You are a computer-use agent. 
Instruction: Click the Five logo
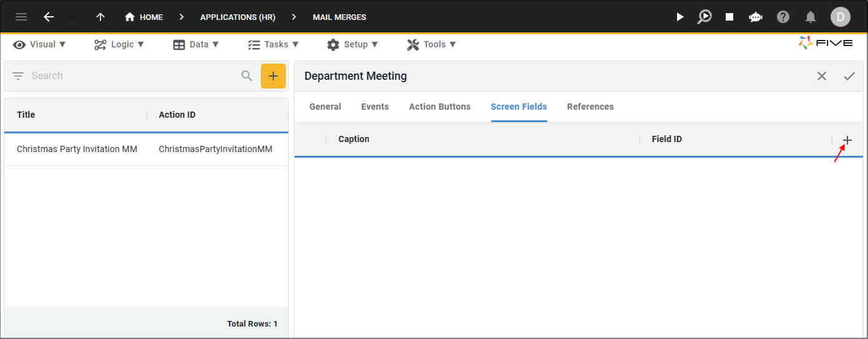pos(825,43)
